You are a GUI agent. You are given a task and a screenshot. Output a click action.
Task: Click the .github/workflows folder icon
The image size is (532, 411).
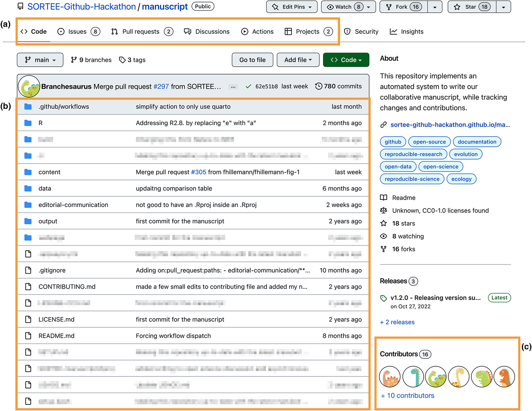(28, 107)
